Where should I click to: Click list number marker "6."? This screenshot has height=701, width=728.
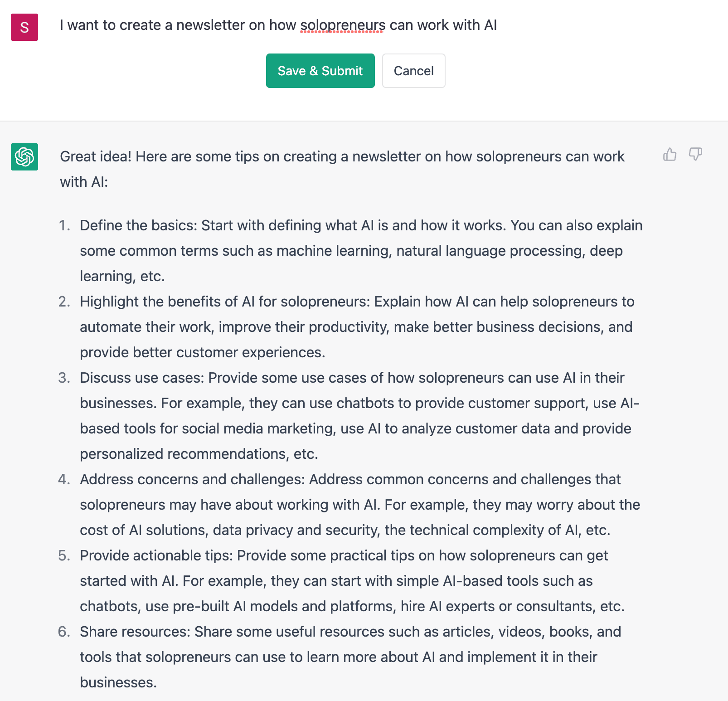[64, 632]
